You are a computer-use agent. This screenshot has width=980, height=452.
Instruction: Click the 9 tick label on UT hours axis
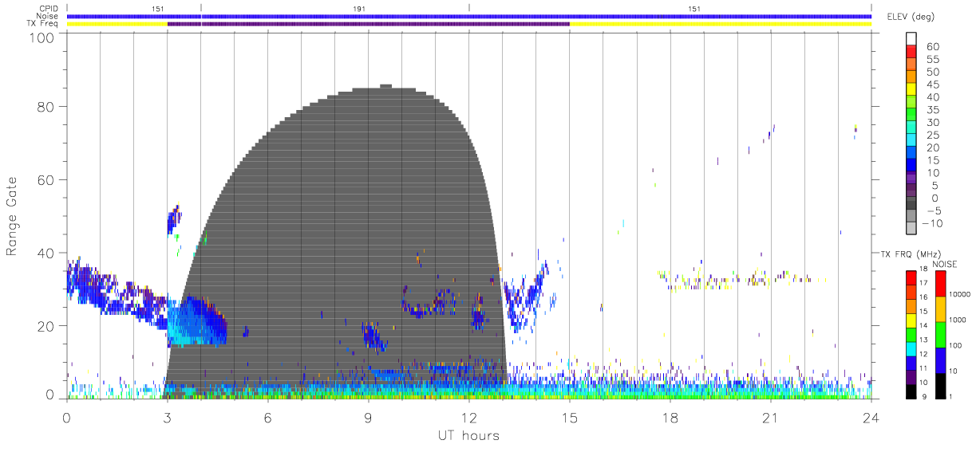(368, 417)
